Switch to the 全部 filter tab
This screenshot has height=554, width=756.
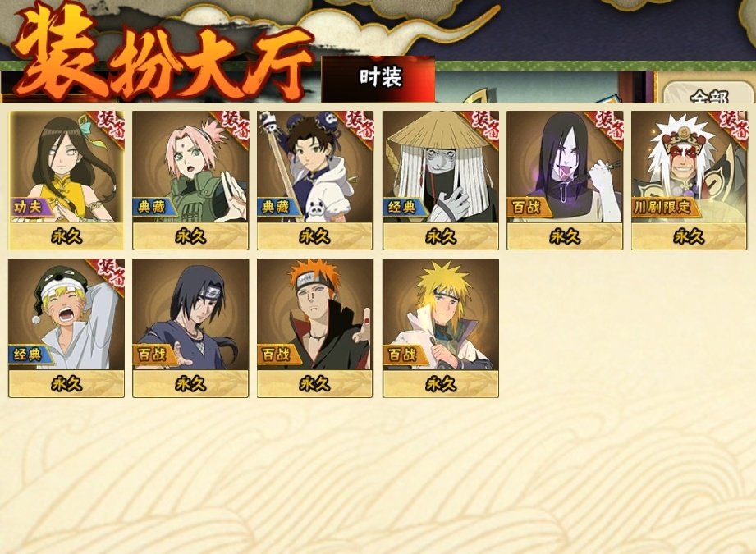(708, 93)
